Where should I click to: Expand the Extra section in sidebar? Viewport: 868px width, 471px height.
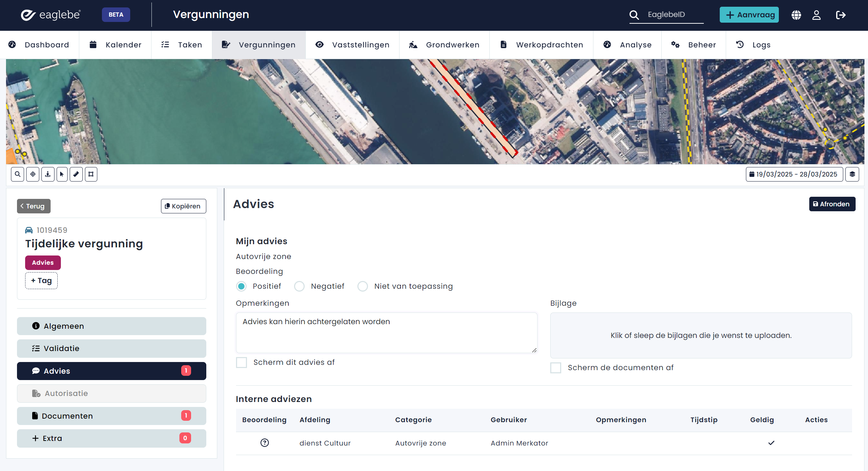coord(111,438)
